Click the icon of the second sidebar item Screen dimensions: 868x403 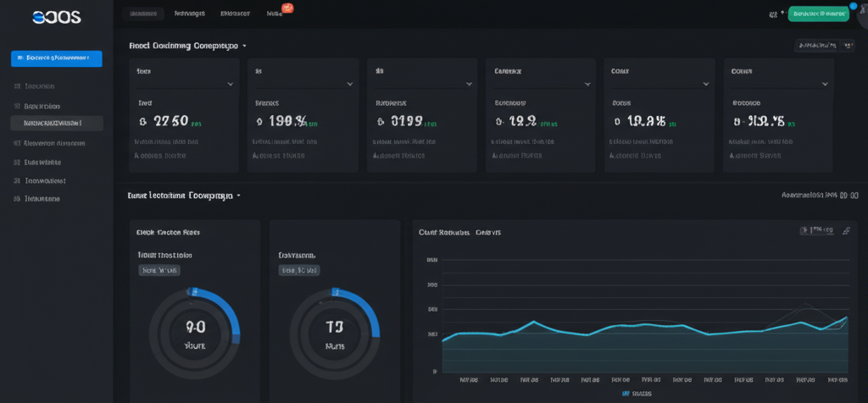(17, 107)
